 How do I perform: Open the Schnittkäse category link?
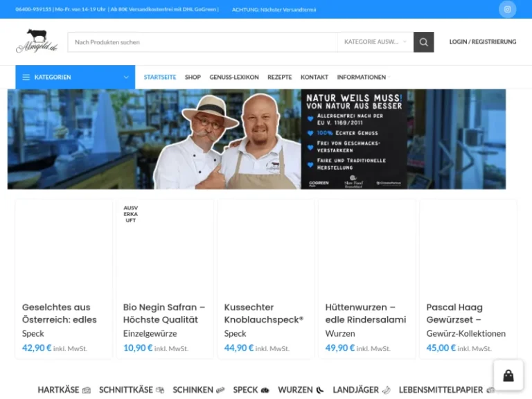(131, 390)
